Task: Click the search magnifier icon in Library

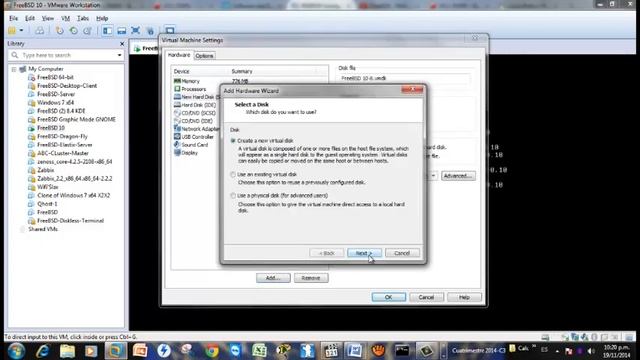Action: (15, 55)
